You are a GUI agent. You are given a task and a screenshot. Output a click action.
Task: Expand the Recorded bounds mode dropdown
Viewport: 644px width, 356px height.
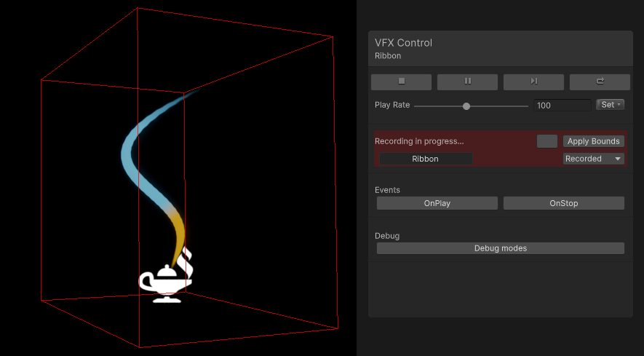pyautogui.click(x=593, y=159)
